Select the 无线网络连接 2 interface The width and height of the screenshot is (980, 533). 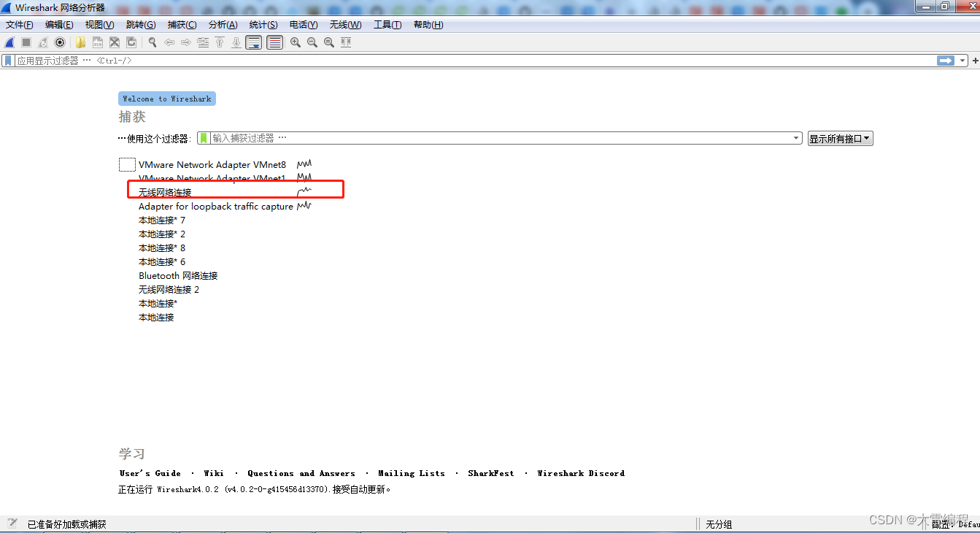(x=169, y=290)
